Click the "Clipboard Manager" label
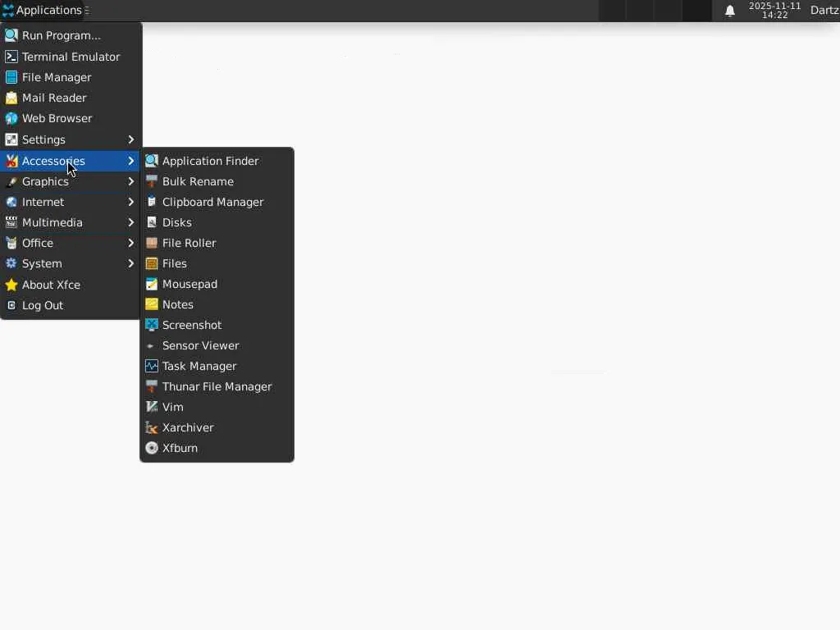The width and height of the screenshot is (840, 630). tap(212, 202)
